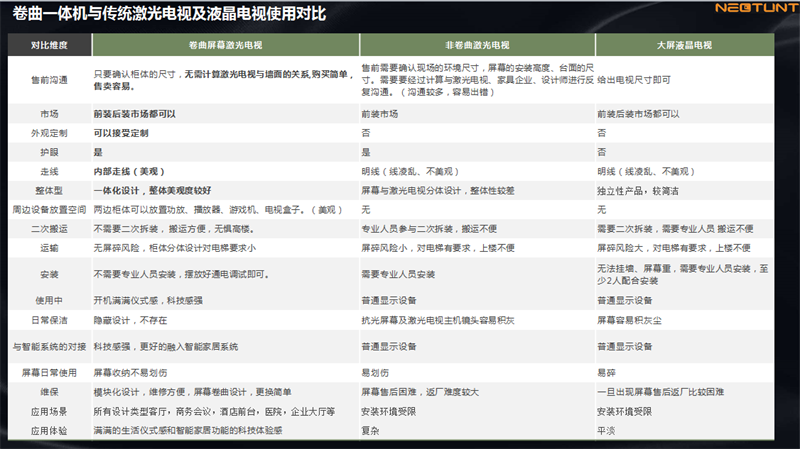Select the '对比维度' header cell
The image size is (800, 449).
point(49,45)
